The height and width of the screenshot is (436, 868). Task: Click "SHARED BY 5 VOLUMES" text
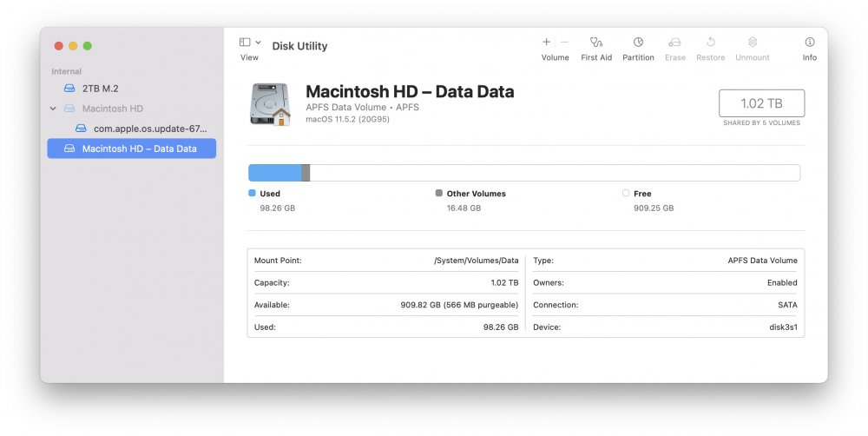click(762, 123)
